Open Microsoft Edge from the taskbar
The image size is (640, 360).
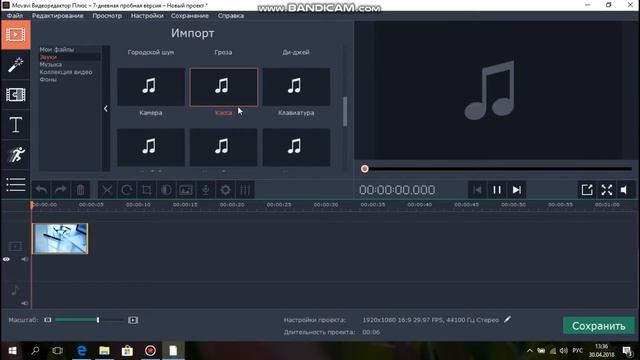click(x=82, y=351)
